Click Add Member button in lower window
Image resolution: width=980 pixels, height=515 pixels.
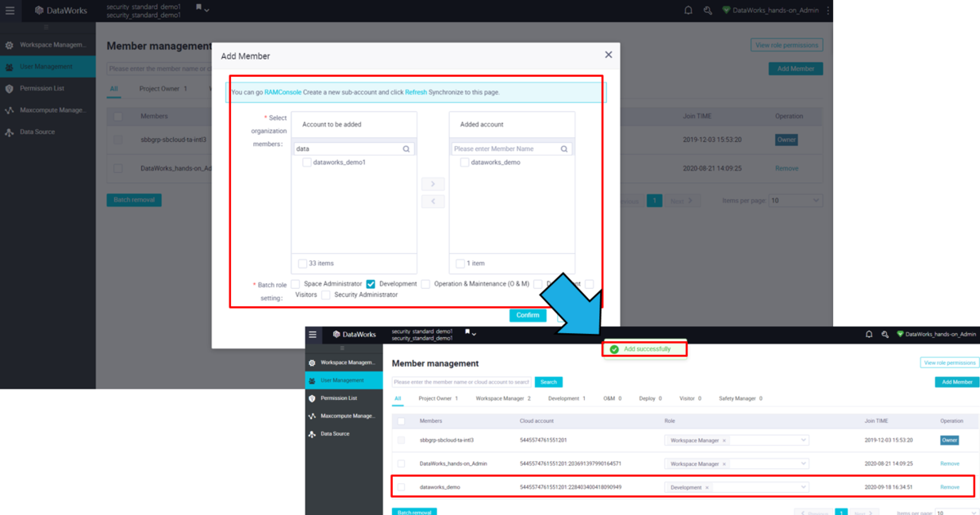point(957,382)
